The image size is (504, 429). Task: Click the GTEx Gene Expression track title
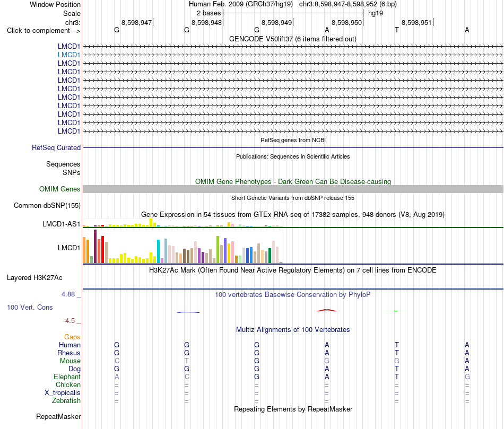click(293, 215)
